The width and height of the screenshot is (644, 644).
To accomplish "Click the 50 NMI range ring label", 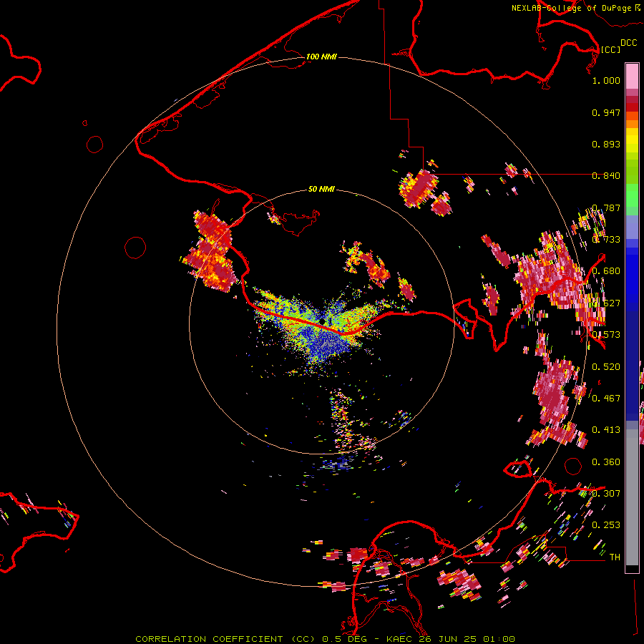I will coord(321,189).
